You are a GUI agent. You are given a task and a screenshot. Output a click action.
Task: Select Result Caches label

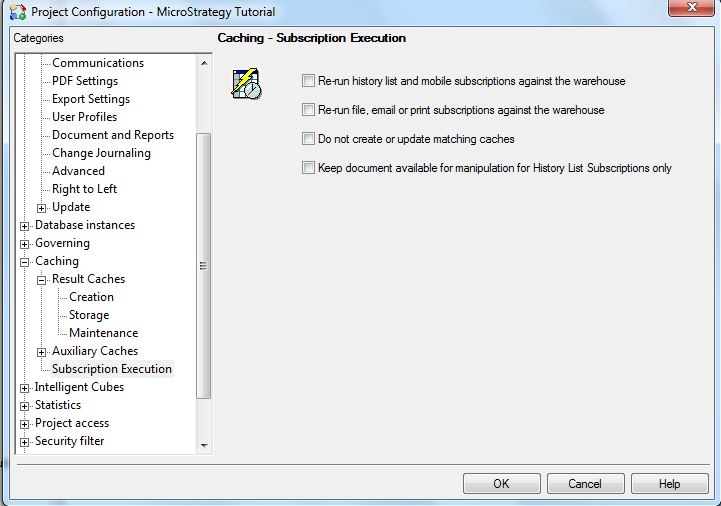(88, 279)
